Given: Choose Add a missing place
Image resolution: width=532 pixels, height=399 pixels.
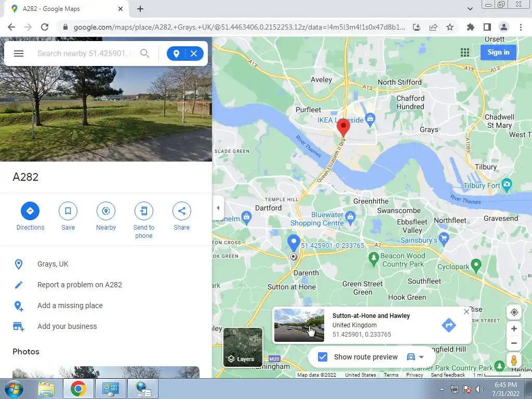Looking at the screenshot, I should pyautogui.click(x=106, y=305).
